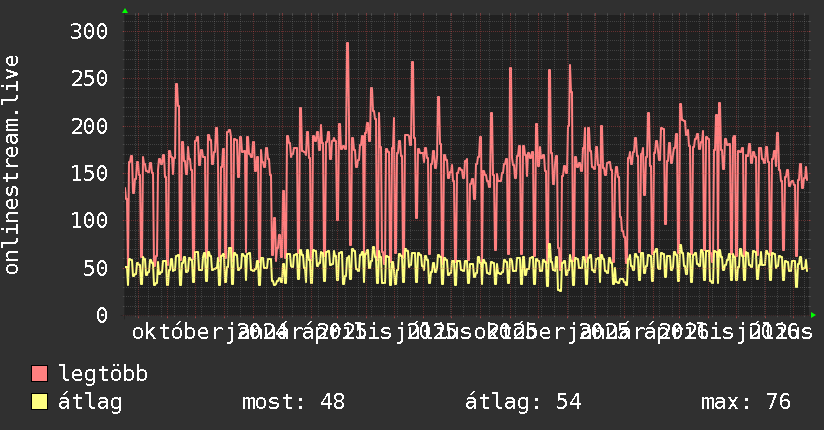Click the 0 Y-axis label
This screenshot has height=430, width=824.
[102, 315]
